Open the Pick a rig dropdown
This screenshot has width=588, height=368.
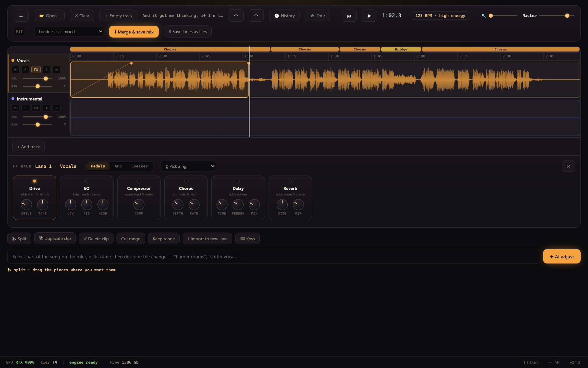188,166
